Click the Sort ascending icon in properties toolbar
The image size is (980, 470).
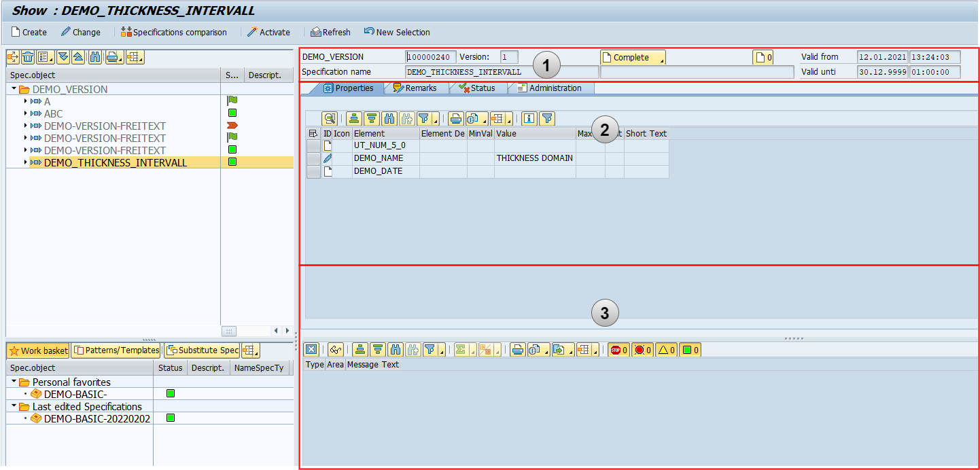(354, 119)
